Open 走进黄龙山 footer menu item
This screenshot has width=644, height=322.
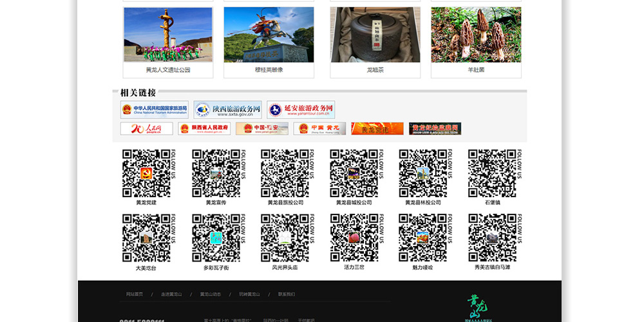pyautogui.click(x=171, y=294)
